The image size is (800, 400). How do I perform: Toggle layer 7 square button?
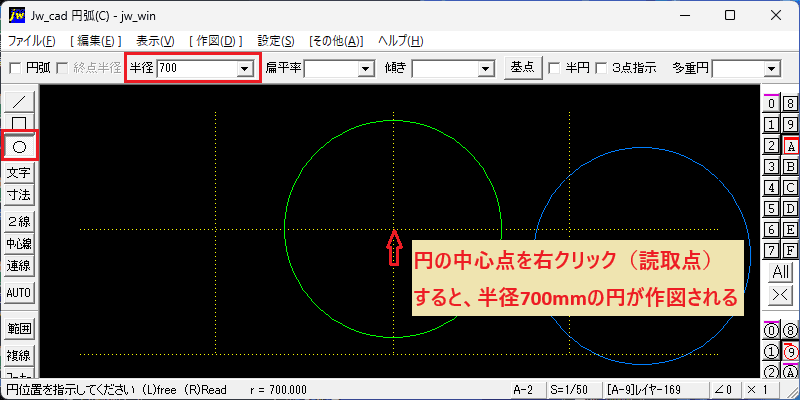click(771, 251)
